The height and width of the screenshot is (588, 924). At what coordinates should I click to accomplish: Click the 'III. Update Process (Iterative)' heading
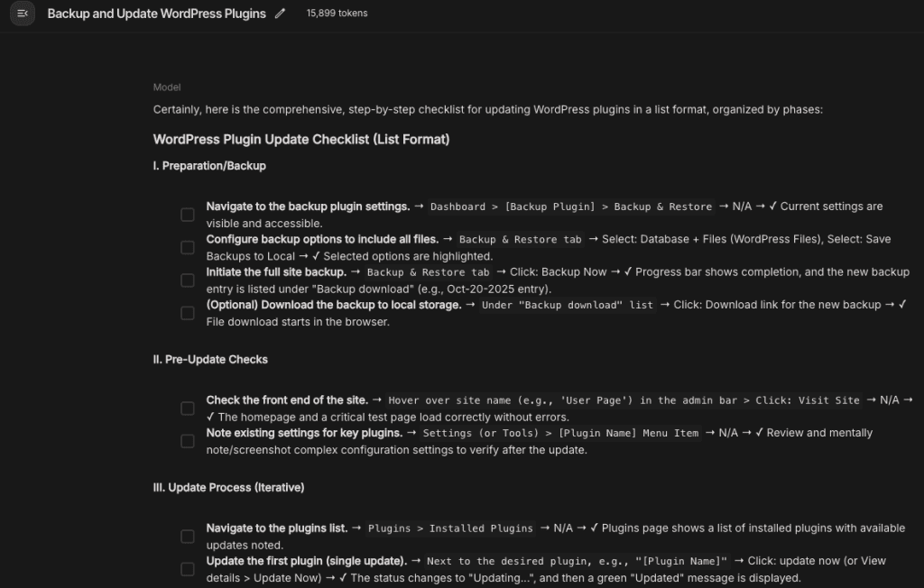tap(228, 487)
